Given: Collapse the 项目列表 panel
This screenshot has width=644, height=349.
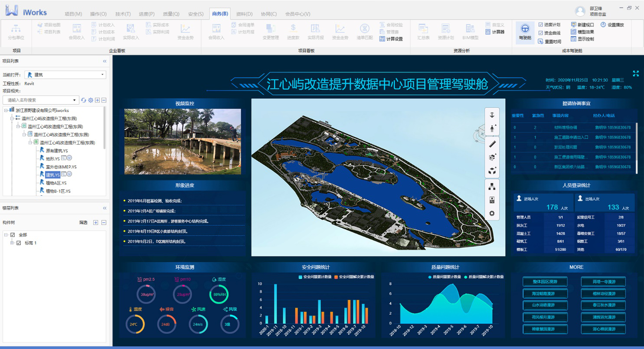Looking at the screenshot, I should coord(105,61).
